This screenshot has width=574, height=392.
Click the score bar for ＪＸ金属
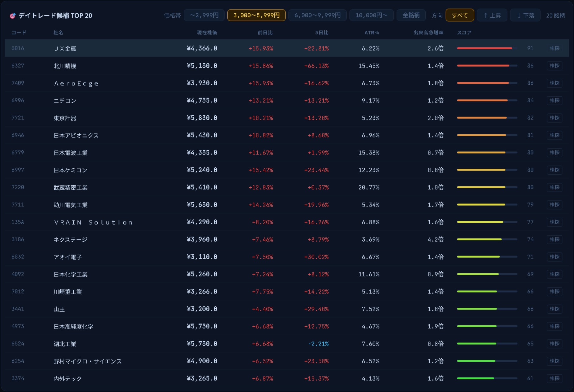[487, 48]
